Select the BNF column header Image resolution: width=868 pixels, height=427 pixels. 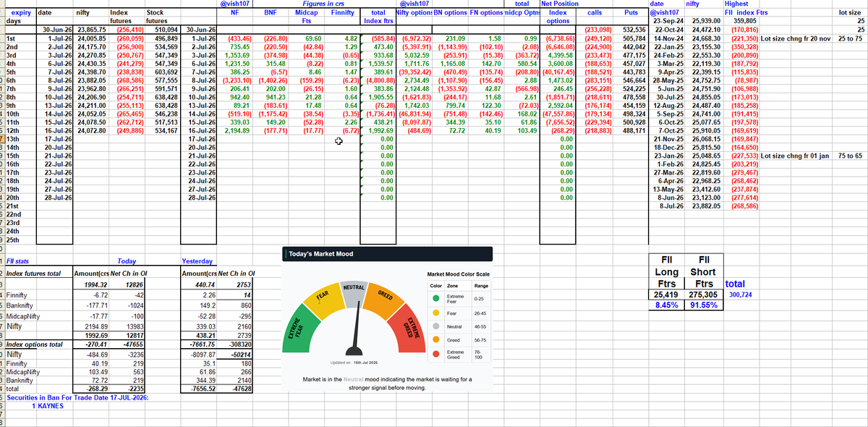271,12
